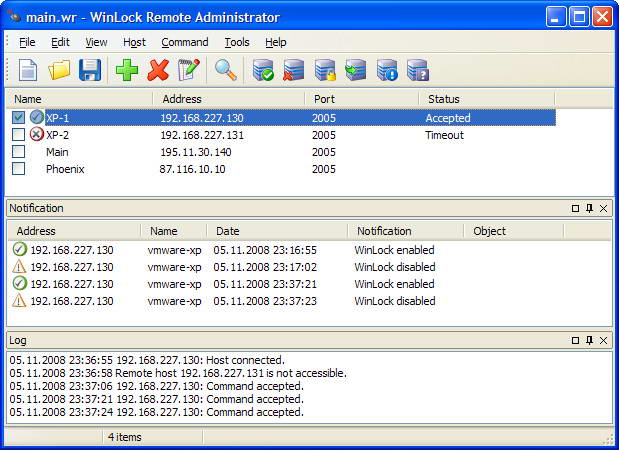Open the Edit menu
The image size is (619, 450).
pos(60,42)
